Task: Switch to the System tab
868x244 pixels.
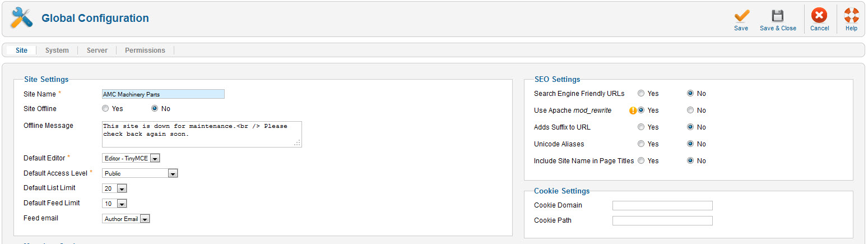Action: (57, 50)
